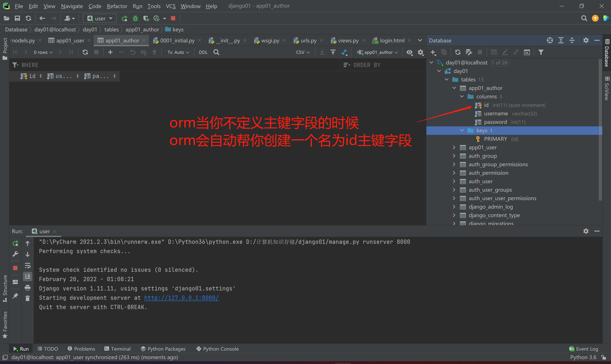
Task: Click the crosshair select opened file icon
Action: [550, 40]
